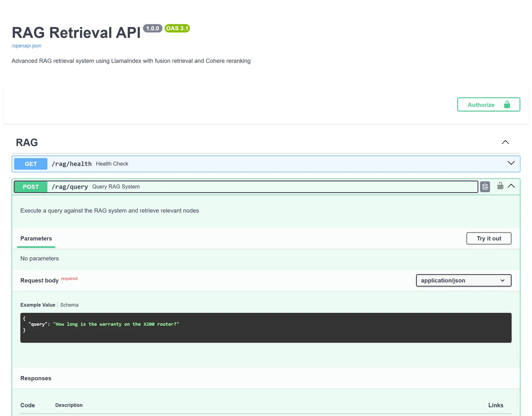Click the padlock icon on POST /rag/query

(x=500, y=186)
